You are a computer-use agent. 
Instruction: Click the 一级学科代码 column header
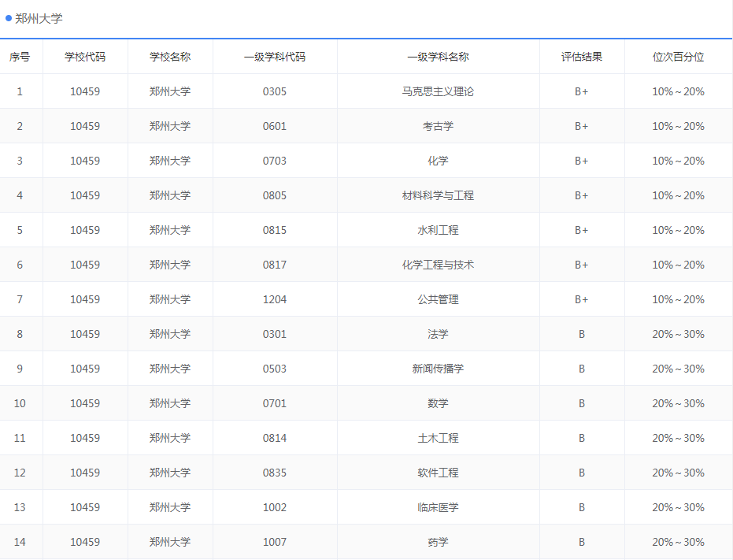pyautogui.click(x=276, y=56)
